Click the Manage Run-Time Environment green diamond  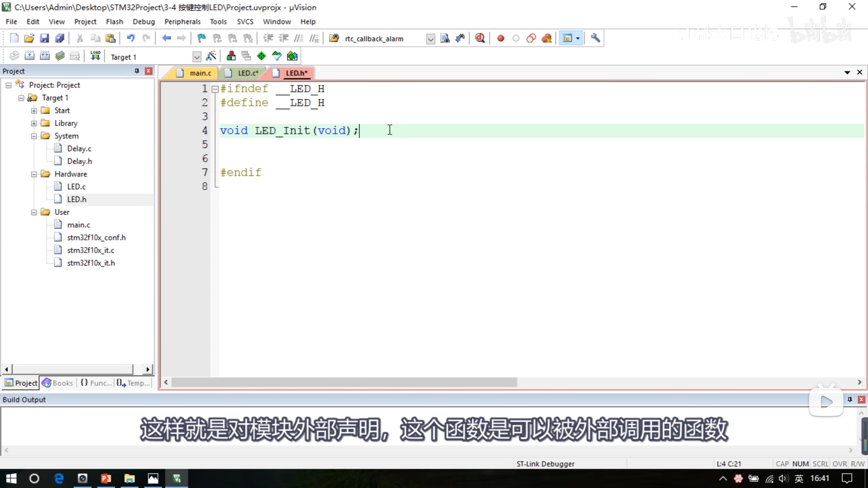click(x=261, y=56)
